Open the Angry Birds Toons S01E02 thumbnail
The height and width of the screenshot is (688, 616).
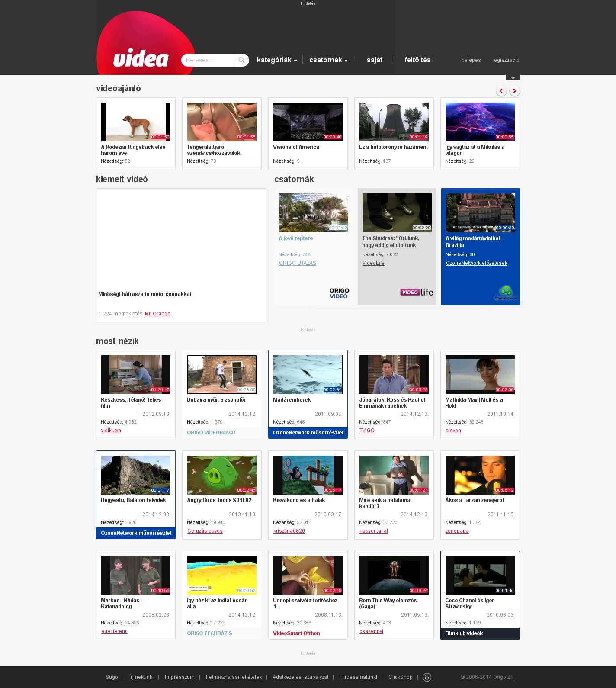click(221, 475)
